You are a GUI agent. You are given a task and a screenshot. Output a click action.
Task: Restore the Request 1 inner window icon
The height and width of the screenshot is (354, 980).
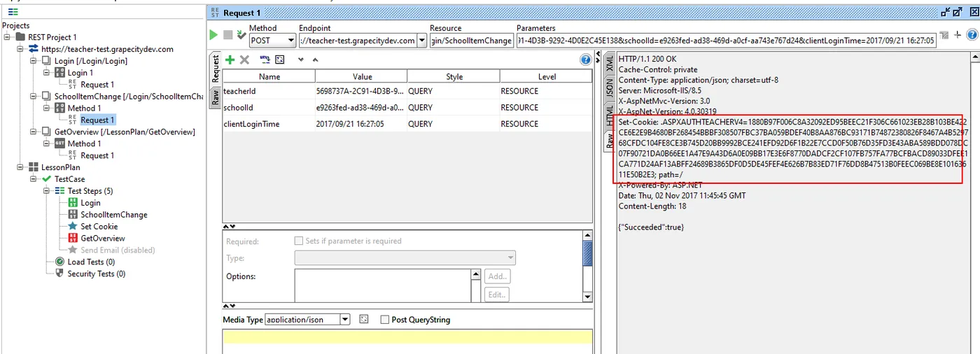947,12
